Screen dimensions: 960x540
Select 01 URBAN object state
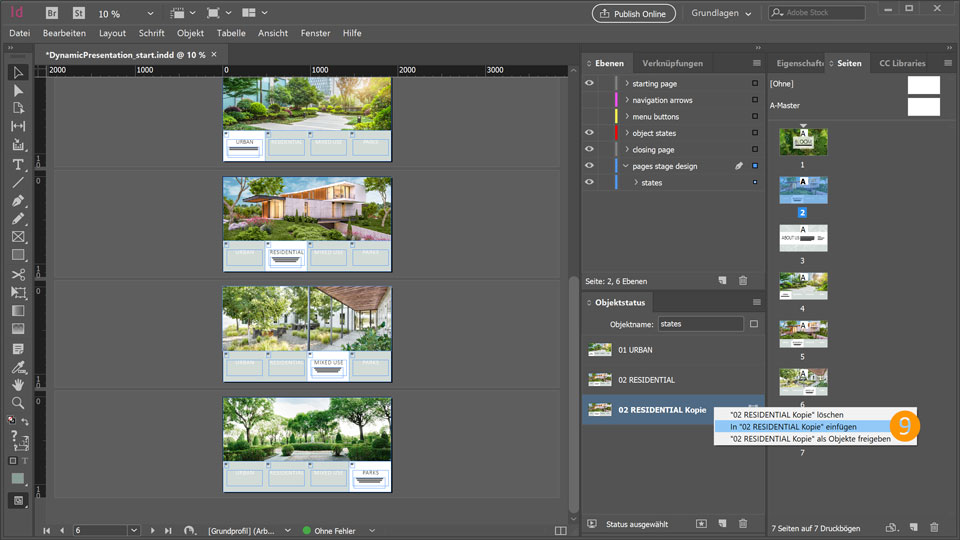pos(672,350)
